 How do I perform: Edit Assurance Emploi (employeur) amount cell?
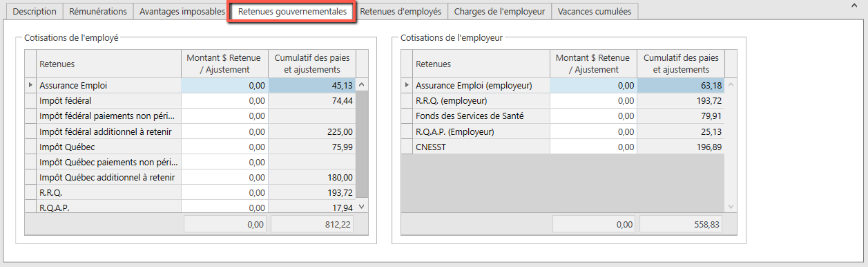coord(594,86)
